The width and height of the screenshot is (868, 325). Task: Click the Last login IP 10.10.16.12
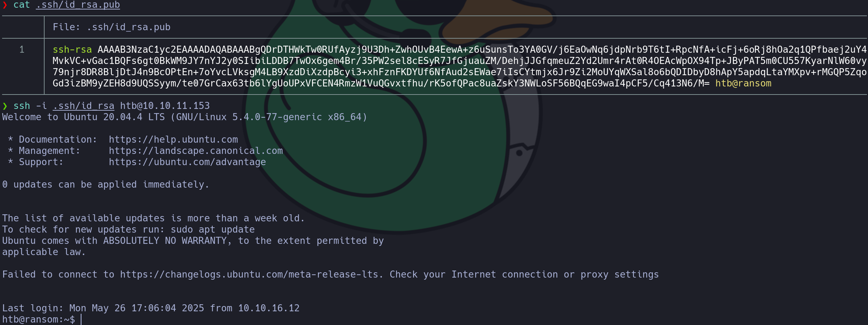tap(269, 308)
